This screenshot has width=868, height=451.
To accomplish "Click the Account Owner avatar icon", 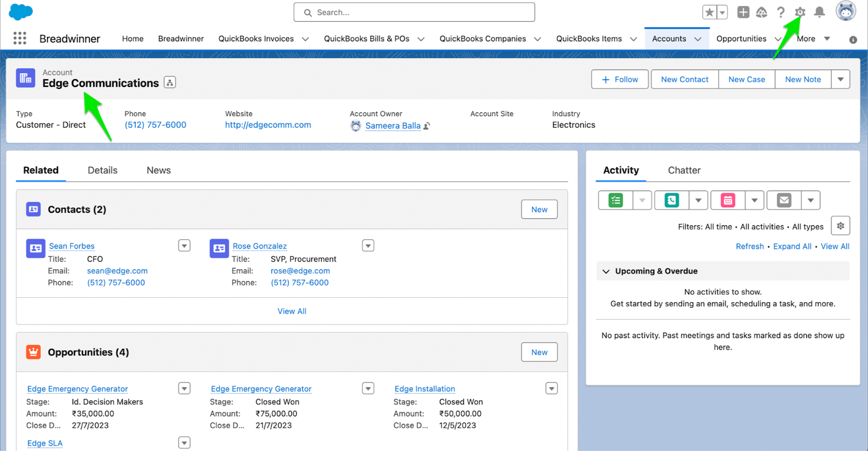I will click(x=356, y=126).
